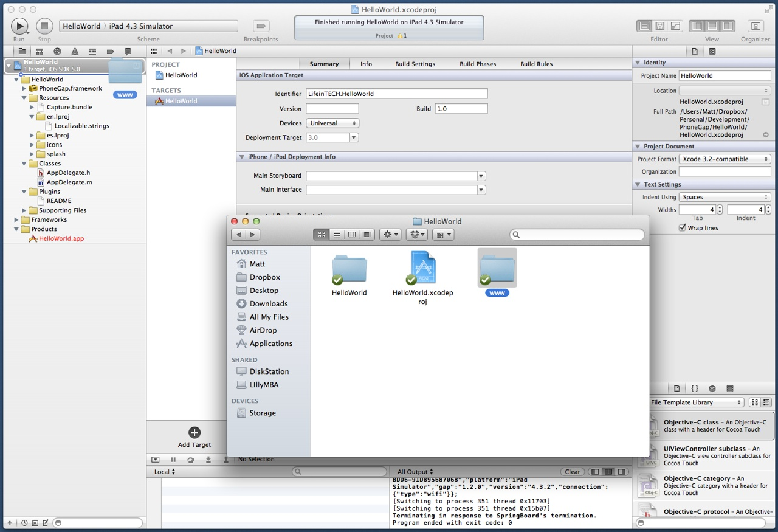Open the Organizer window
The image size is (778, 532).
tap(756, 26)
